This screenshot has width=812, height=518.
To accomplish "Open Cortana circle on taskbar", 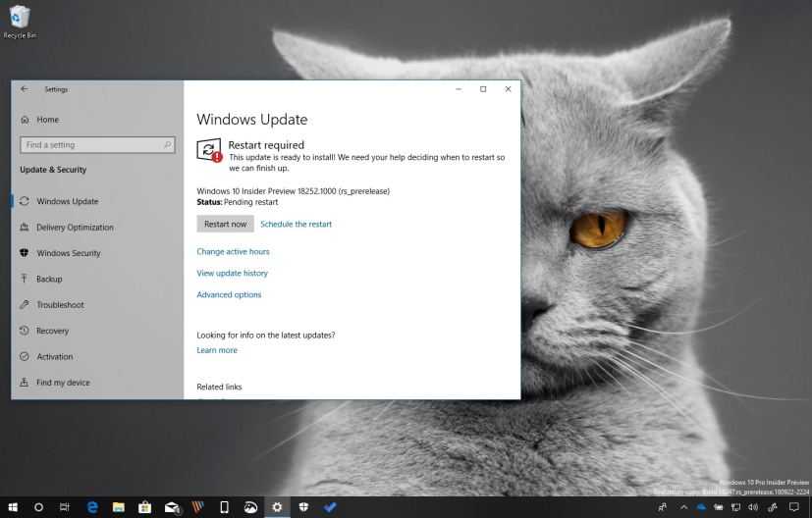I will pyautogui.click(x=38, y=507).
